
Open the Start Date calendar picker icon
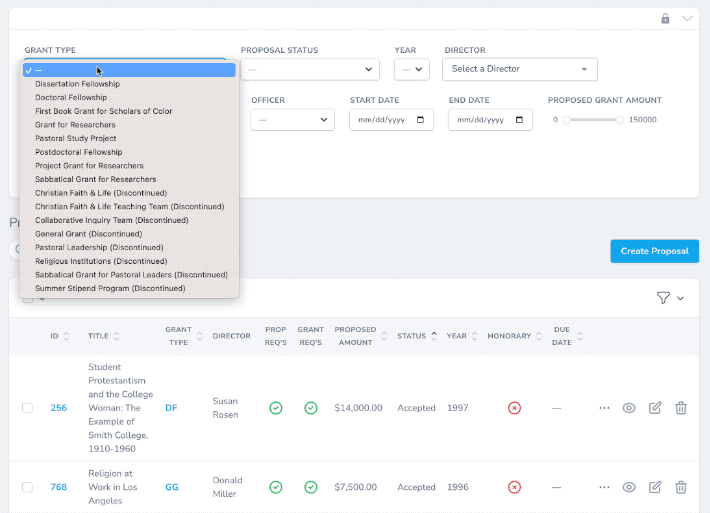click(420, 120)
